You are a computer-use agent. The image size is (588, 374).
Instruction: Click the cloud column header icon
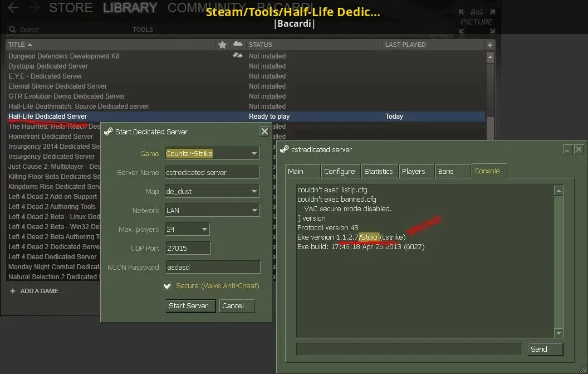pyautogui.click(x=238, y=44)
